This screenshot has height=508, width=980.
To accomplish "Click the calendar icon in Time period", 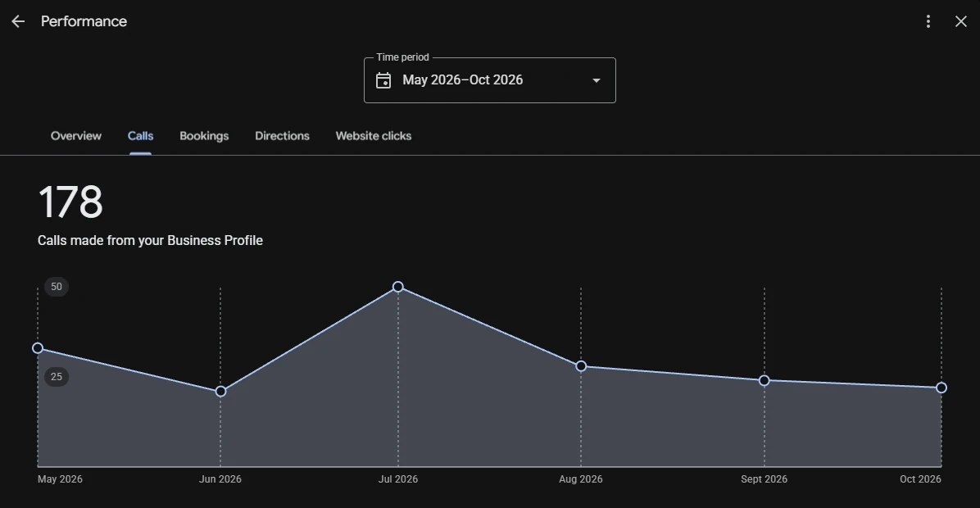I will 383,80.
